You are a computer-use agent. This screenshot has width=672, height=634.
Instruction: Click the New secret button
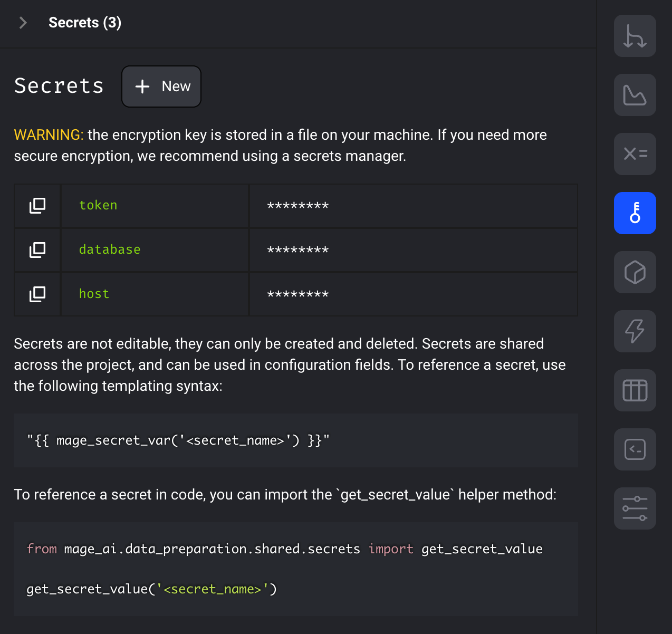point(161,87)
